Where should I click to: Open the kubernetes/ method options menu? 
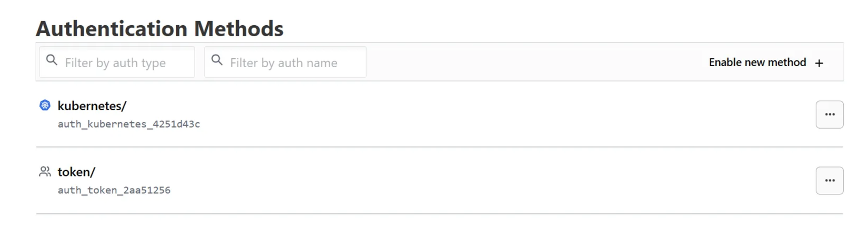click(829, 114)
